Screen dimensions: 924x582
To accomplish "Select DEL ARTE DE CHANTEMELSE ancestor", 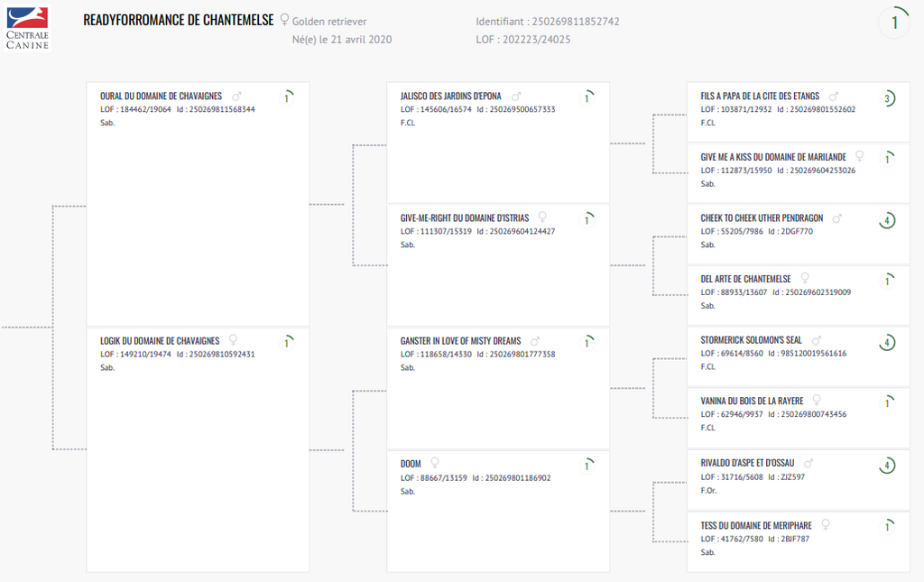I will click(x=745, y=279).
